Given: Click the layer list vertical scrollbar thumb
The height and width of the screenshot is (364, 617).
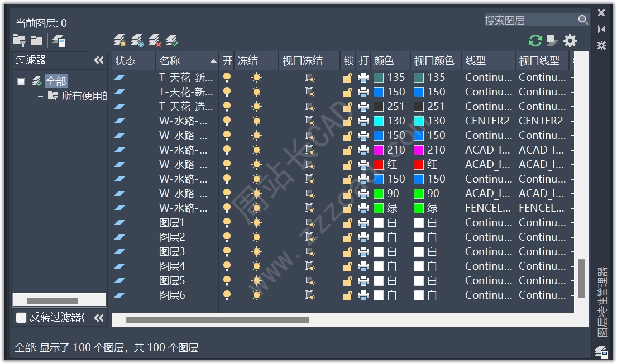Looking at the screenshot, I should tap(581, 278).
